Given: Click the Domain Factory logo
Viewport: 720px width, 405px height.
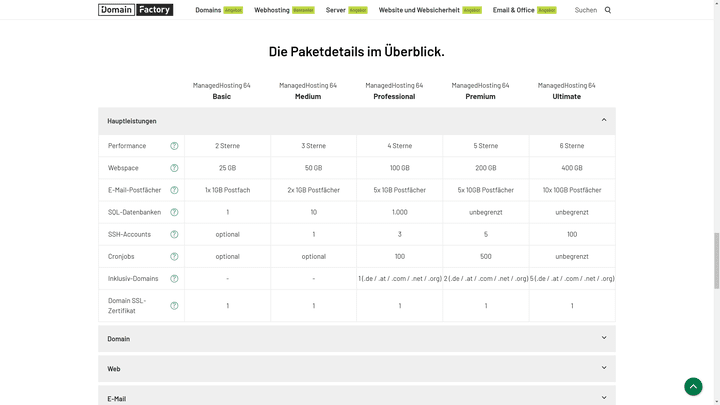Looking at the screenshot, I should (x=135, y=10).
